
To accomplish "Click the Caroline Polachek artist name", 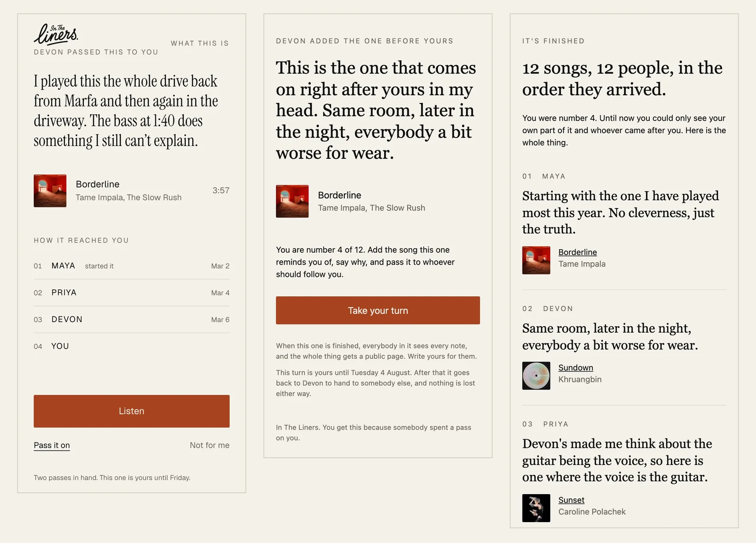I will [x=592, y=512].
